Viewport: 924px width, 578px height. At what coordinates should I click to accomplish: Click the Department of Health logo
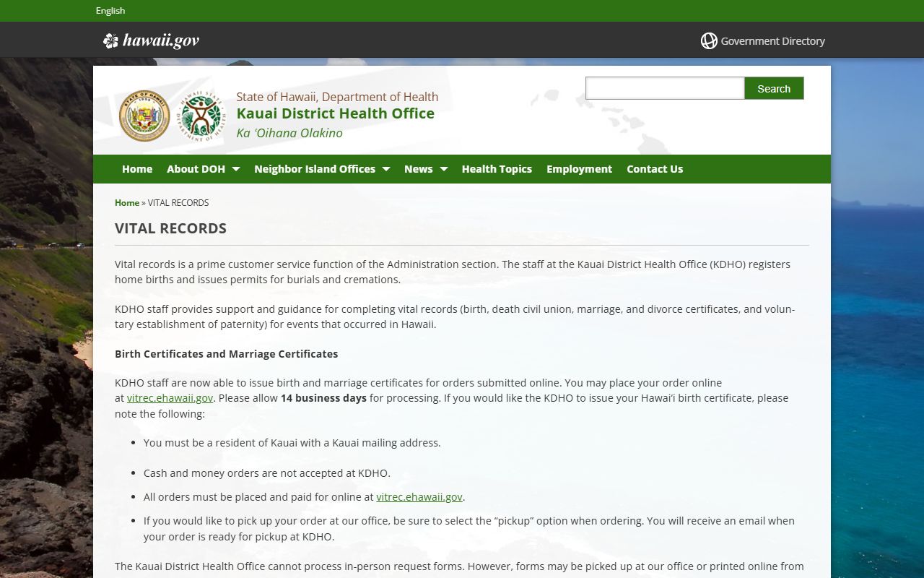coord(201,116)
